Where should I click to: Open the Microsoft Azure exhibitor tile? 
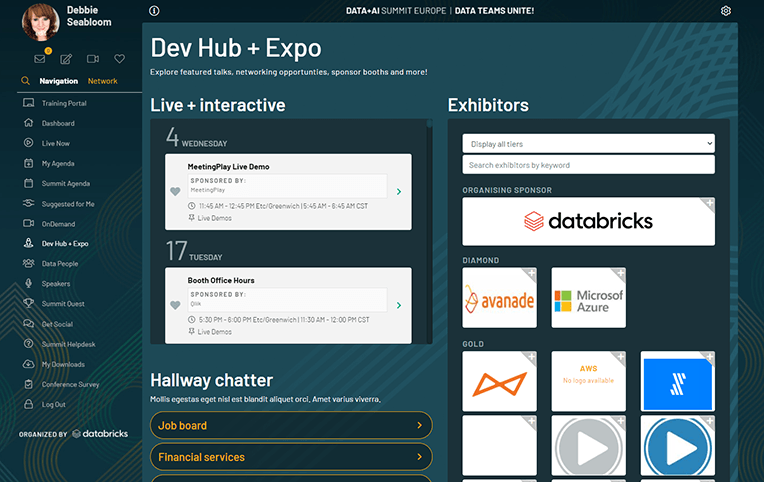tap(588, 298)
